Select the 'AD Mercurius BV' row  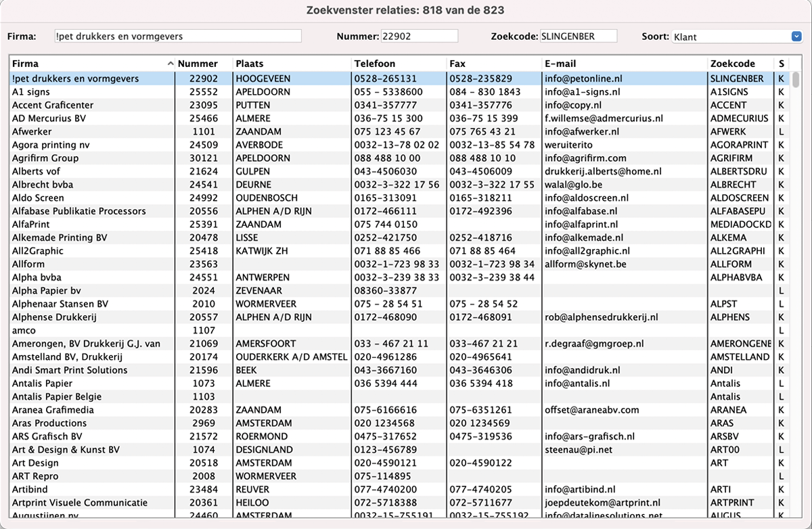[x=401, y=118]
